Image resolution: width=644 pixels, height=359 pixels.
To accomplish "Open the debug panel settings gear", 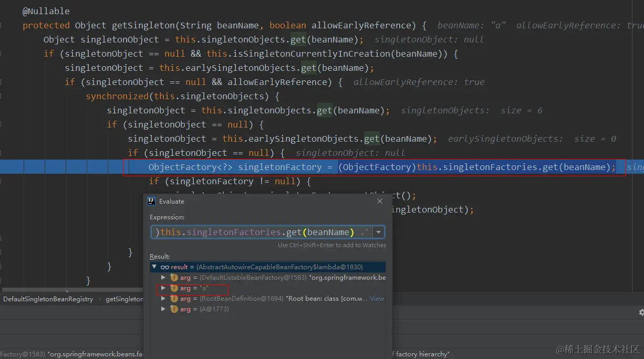I will pos(641,312).
